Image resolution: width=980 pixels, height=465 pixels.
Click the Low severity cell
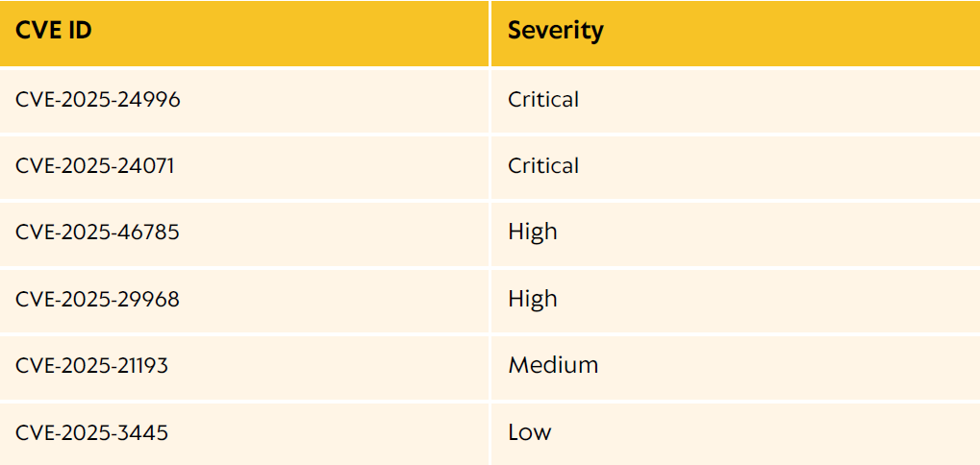[x=530, y=432]
